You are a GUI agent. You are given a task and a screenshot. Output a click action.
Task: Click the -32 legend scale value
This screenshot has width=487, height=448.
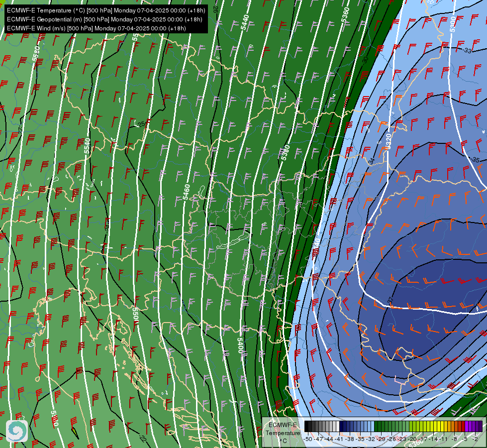click(371, 440)
